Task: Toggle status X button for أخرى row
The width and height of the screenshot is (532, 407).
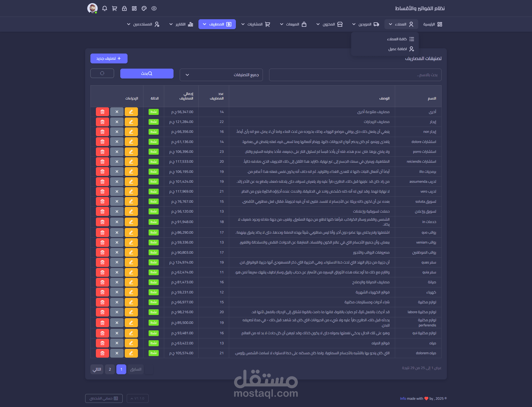Action: [117, 112]
